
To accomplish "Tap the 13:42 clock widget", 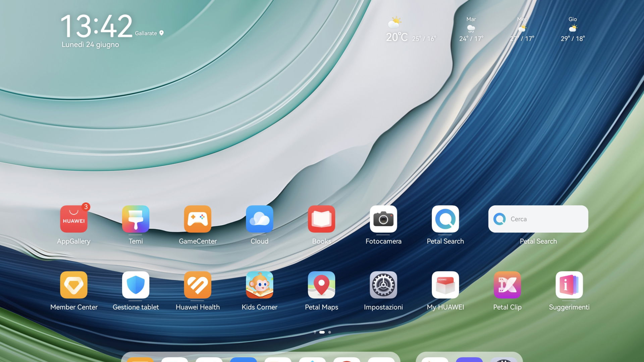I will [97, 26].
